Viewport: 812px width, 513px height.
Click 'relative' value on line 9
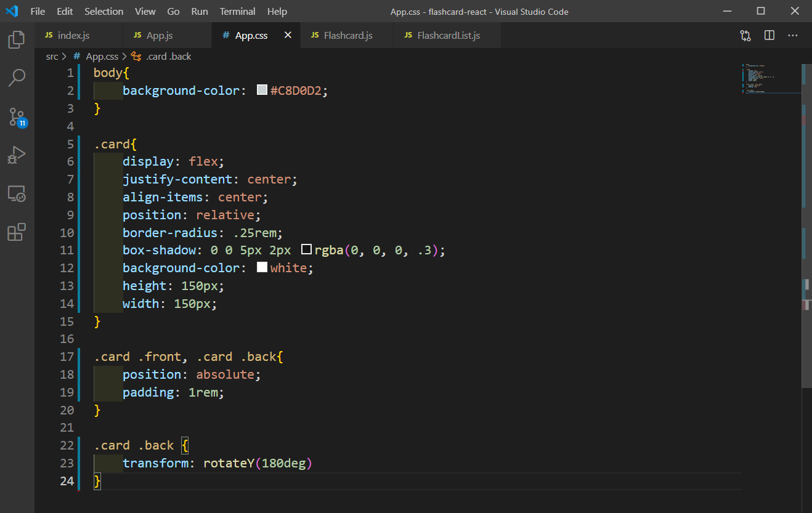(x=225, y=215)
